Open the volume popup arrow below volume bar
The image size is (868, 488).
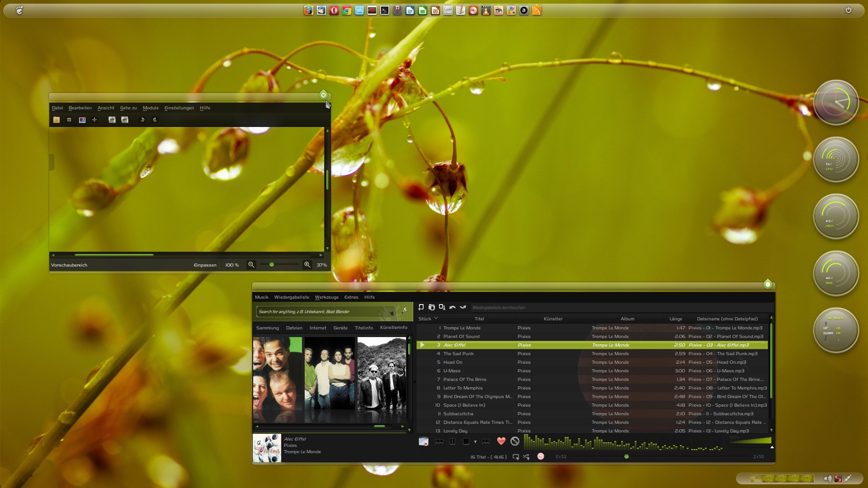[772, 447]
